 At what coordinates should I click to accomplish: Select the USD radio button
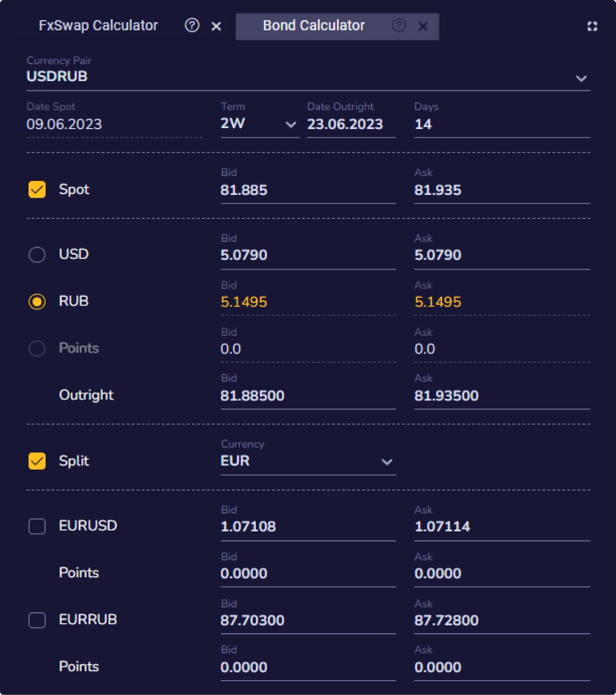[37, 254]
